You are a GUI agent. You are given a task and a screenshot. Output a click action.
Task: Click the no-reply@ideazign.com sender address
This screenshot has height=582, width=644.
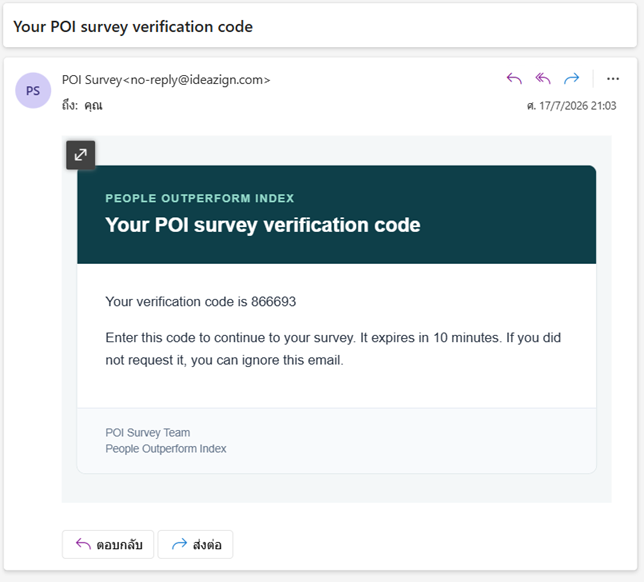[197, 80]
